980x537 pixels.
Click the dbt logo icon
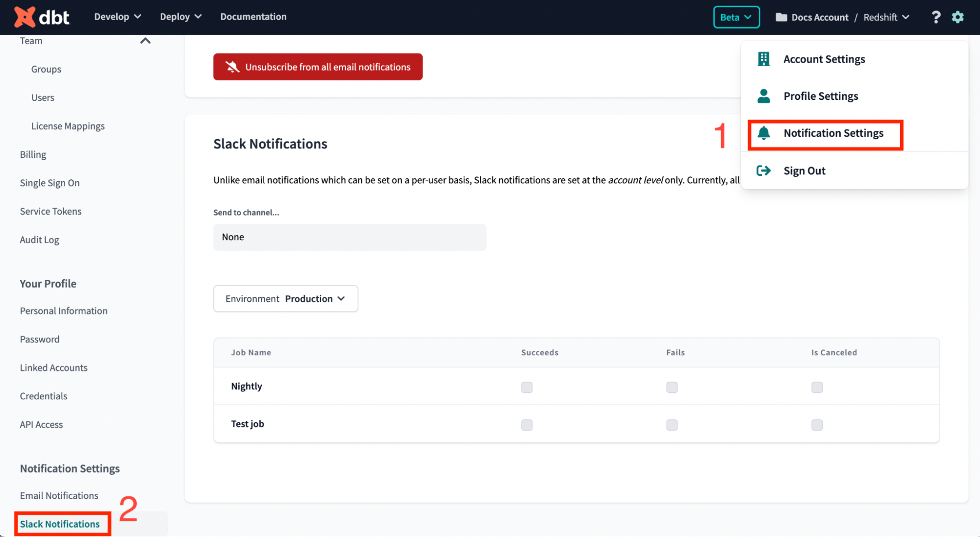pyautogui.click(x=25, y=17)
